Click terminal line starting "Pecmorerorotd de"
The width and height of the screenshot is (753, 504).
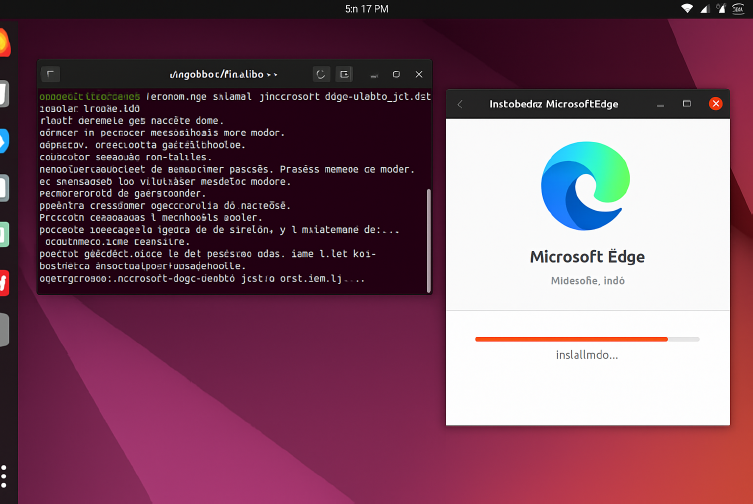pyautogui.click(x=122, y=194)
